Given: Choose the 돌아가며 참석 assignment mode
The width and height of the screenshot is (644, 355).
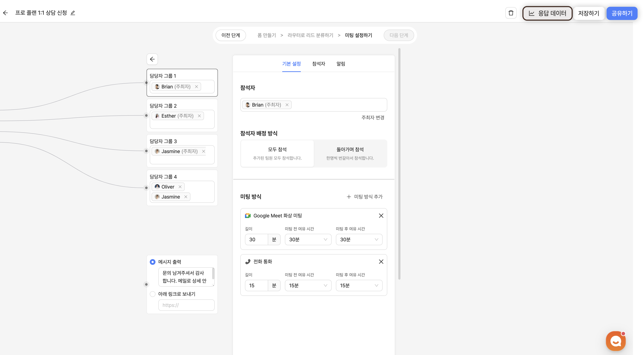Looking at the screenshot, I should (350, 153).
